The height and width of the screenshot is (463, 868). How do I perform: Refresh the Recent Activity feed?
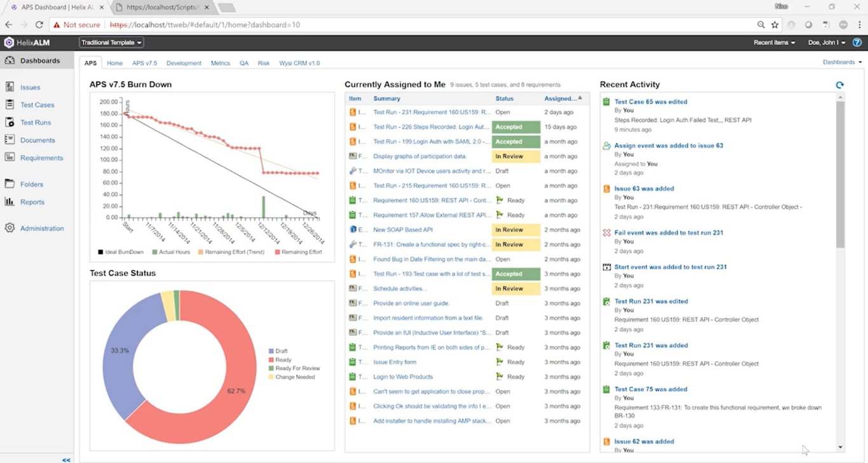point(839,84)
